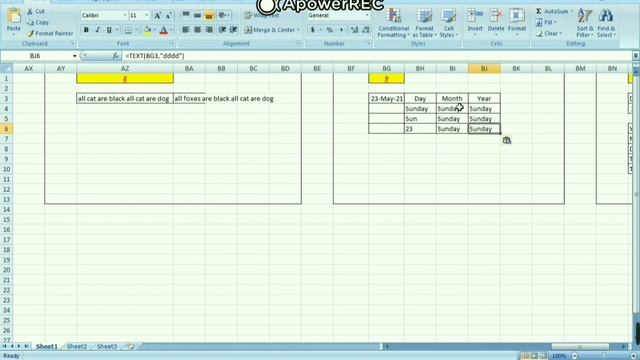This screenshot has width=640, height=360.
Task: Select column BJ header
Action: pyautogui.click(x=484, y=69)
